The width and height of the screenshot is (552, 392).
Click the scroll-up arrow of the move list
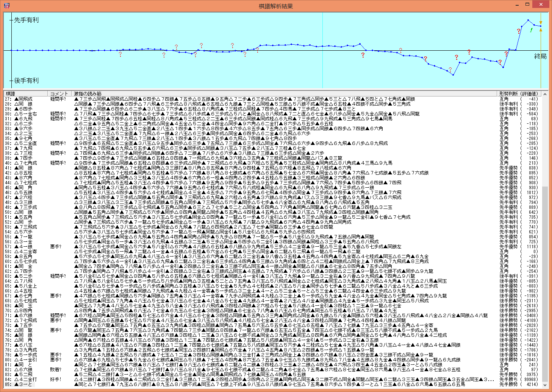[x=545, y=94]
